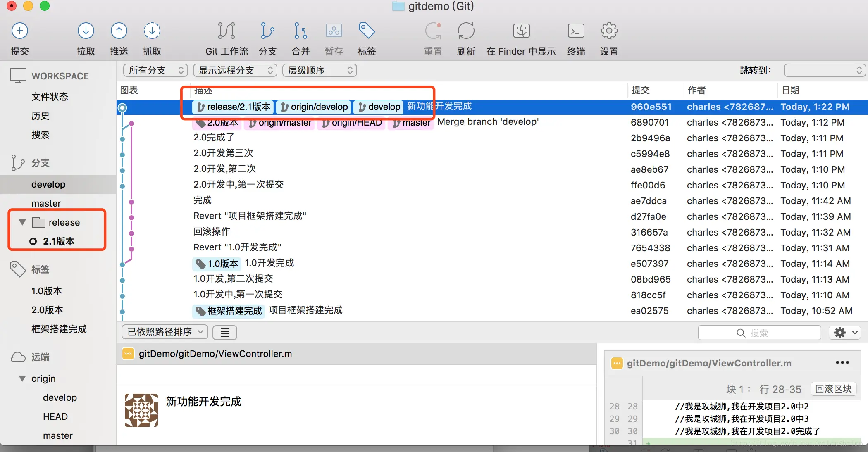Open the 终端 (Terminal) from toolbar
The width and height of the screenshot is (868, 452).
coord(576,31)
